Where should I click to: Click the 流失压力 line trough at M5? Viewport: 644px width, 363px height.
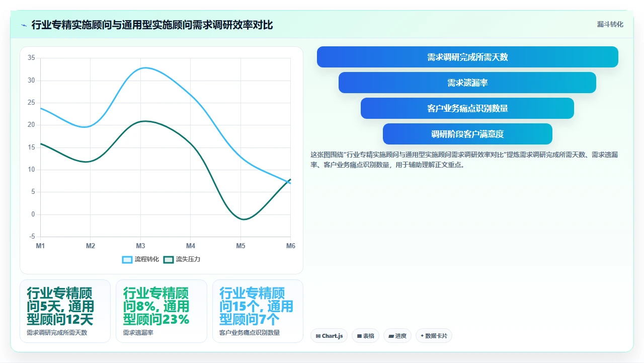(243, 220)
